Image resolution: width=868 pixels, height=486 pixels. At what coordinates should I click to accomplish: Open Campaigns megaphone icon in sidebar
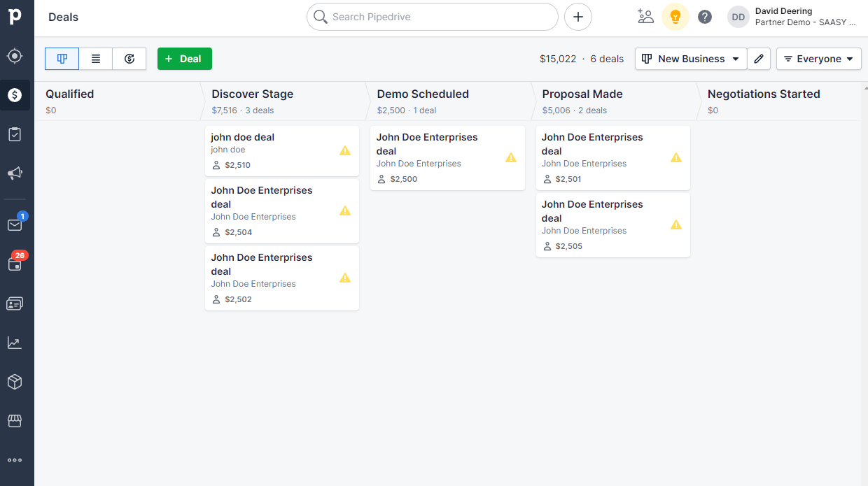(15, 173)
